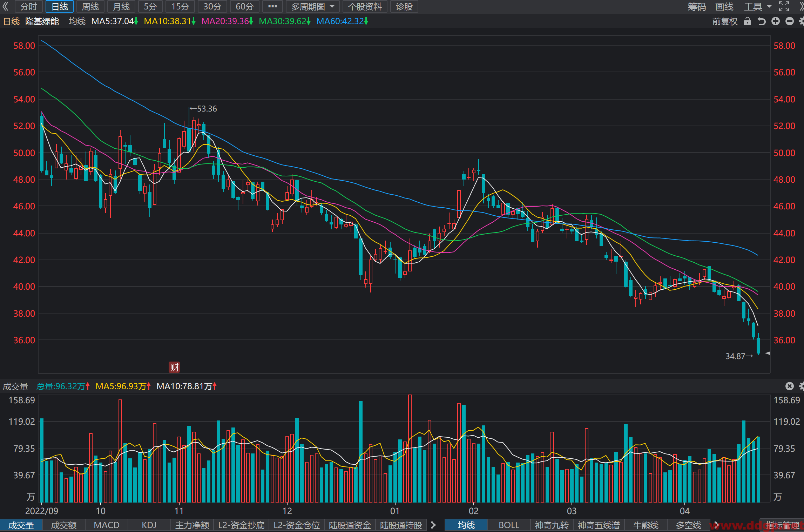
Task: Open the 前复权 adjustment mode selector
Action: tap(725, 21)
